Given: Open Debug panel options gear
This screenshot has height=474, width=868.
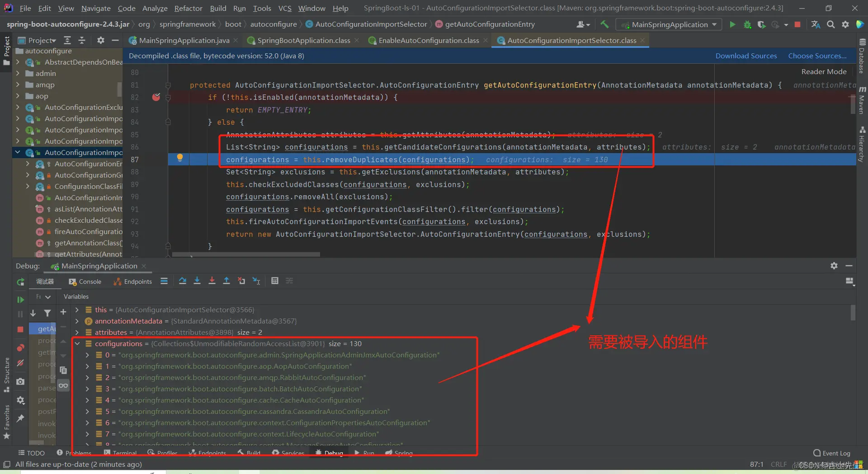Looking at the screenshot, I should click(x=834, y=266).
